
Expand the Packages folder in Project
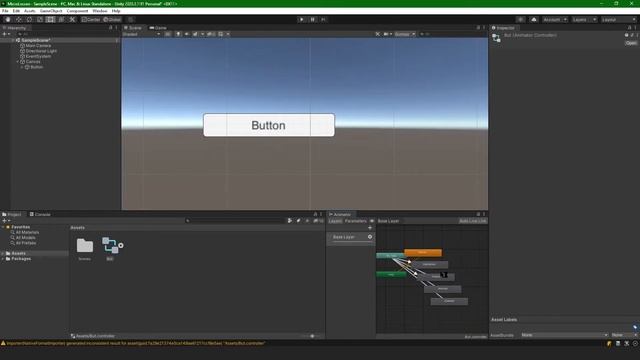point(3,259)
